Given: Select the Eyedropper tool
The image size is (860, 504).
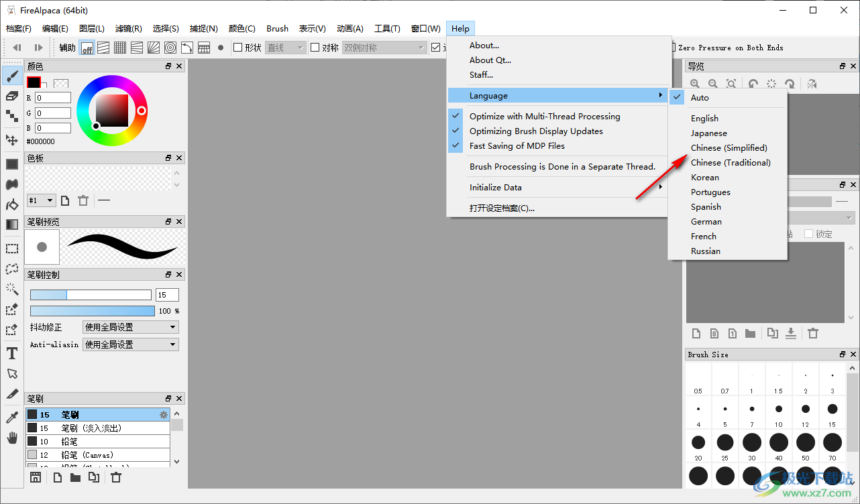Looking at the screenshot, I should tap(12, 418).
